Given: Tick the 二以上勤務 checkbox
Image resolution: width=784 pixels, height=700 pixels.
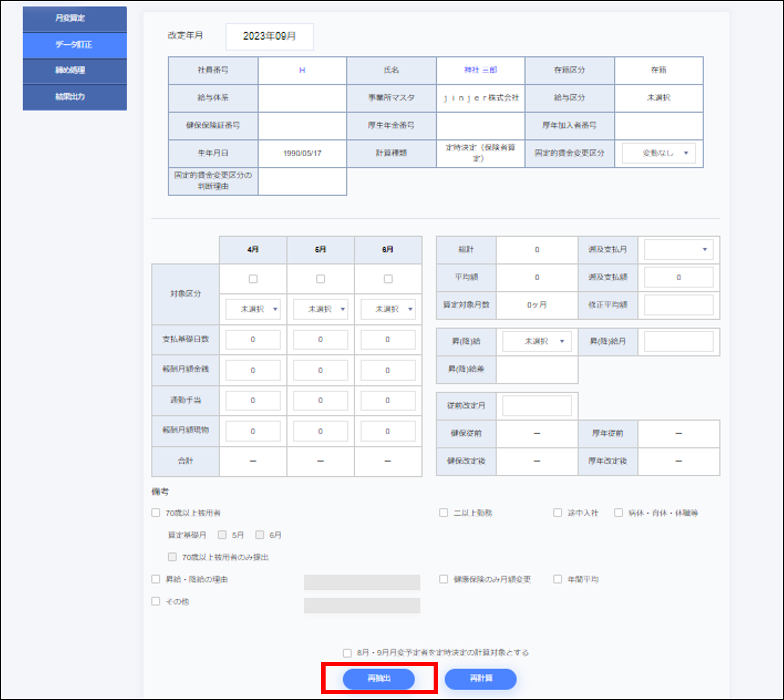Looking at the screenshot, I should point(443,513).
